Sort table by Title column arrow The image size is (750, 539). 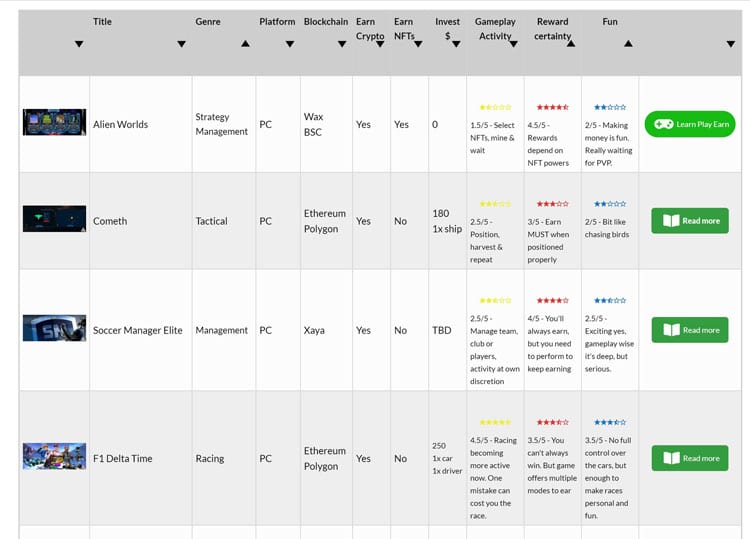click(x=181, y=44)
